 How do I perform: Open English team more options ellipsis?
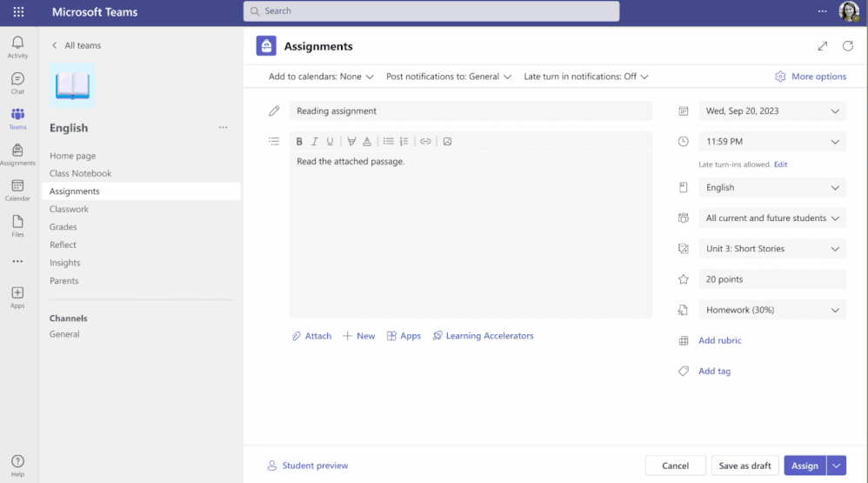pos(224,127)
